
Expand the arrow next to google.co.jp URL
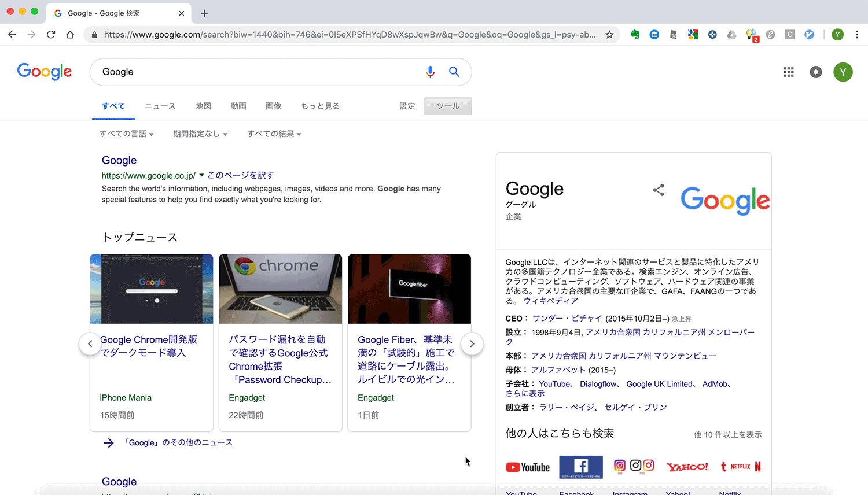click(x=201, y=175)
